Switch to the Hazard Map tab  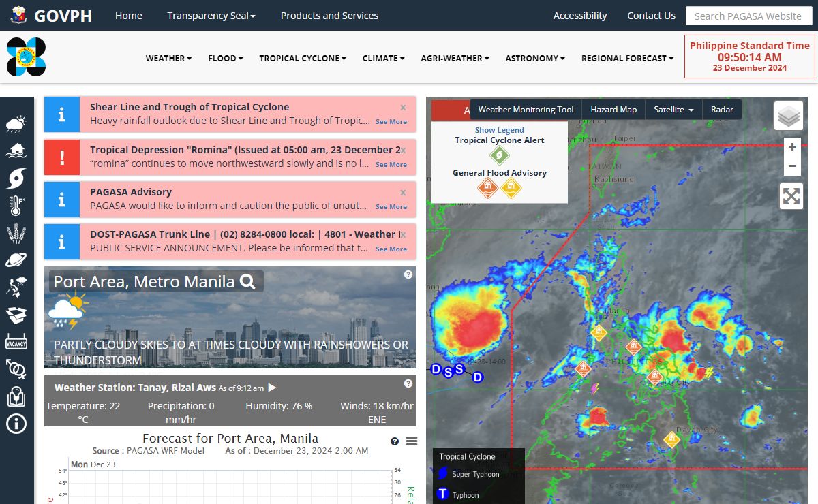[x=613, y=110]
